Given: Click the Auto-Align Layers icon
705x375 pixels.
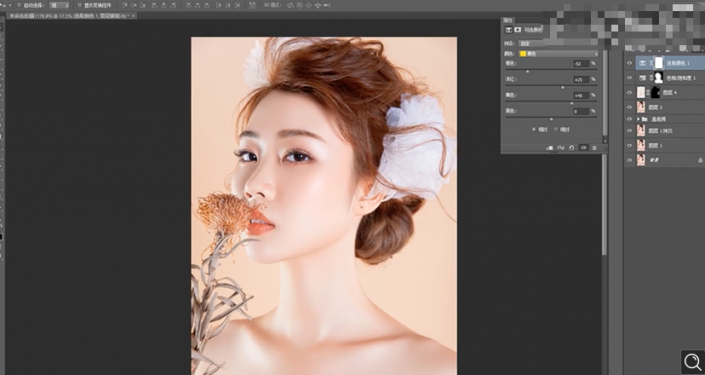Looking at the screenshot, I should click(x=252, y=5).
